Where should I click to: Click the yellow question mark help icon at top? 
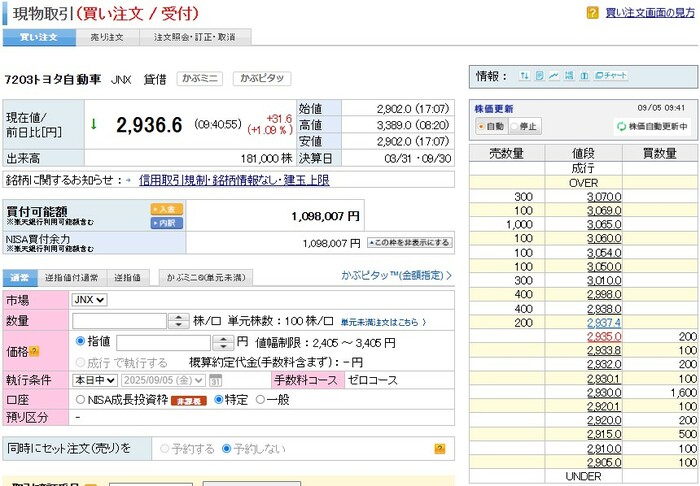coord(592,13)
